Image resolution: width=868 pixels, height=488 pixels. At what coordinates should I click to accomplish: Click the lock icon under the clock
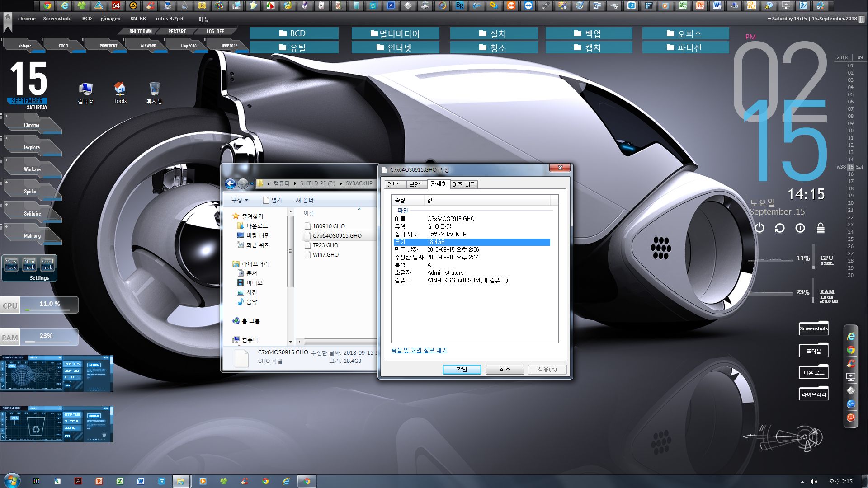pos(821,228)
